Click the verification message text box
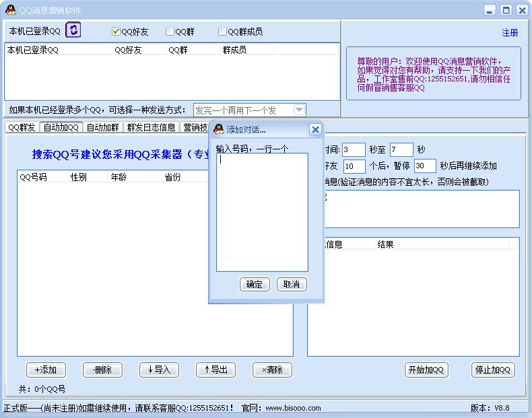This screenshot has height=418, width=532. tap(422, 209)
